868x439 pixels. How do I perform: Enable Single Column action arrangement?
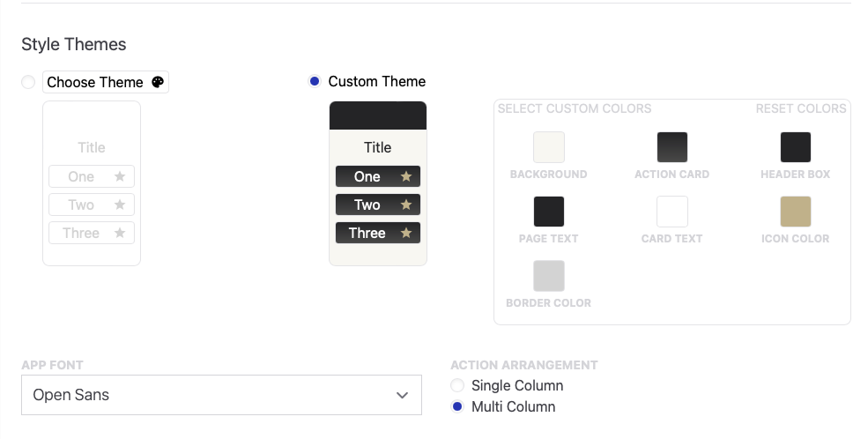[456, 385]
